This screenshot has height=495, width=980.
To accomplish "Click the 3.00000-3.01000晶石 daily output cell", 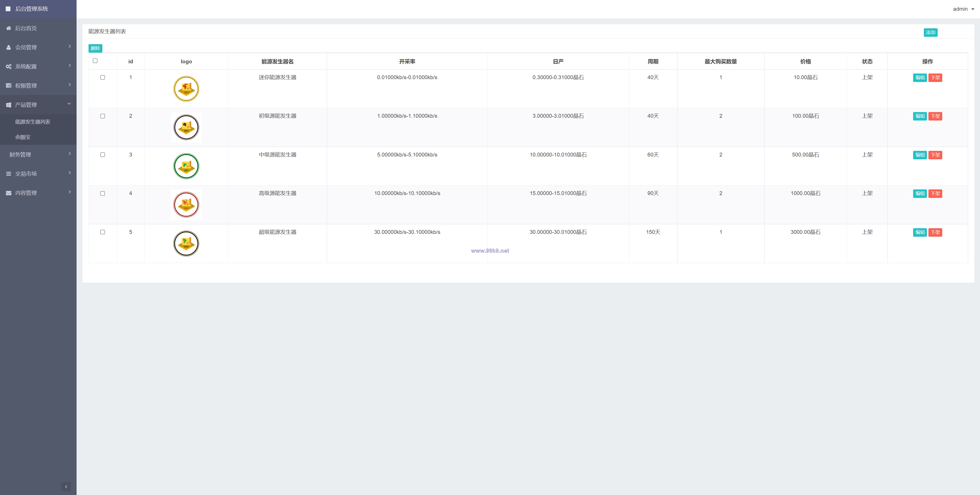I will click(x=558, y=116).
